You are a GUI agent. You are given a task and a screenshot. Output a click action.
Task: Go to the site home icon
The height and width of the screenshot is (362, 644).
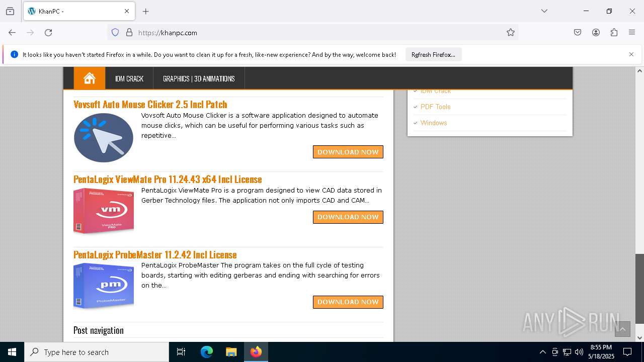90,78
